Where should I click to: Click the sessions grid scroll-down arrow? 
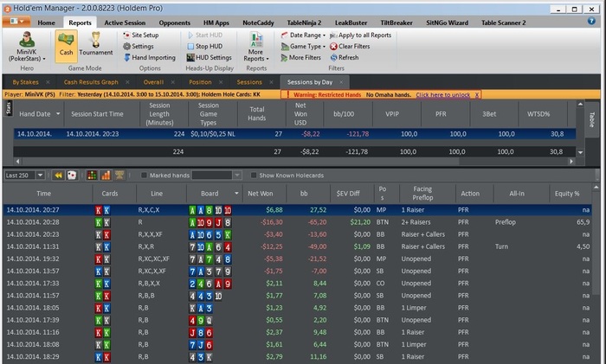[x=580, y=152]
